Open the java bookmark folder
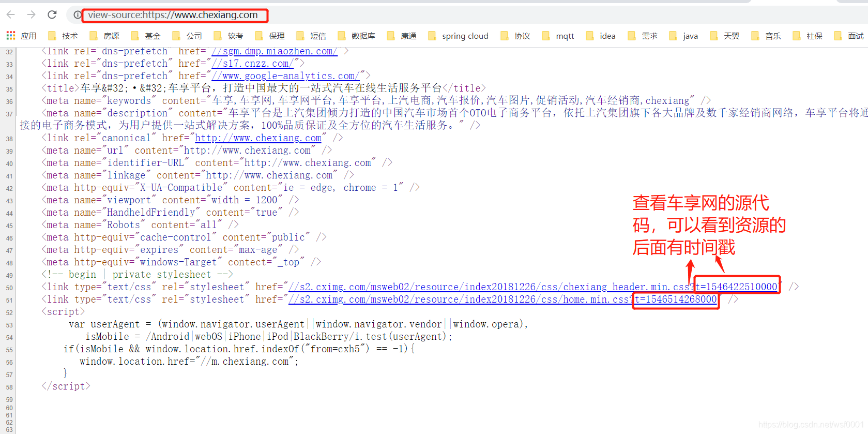 click(683, 36)
